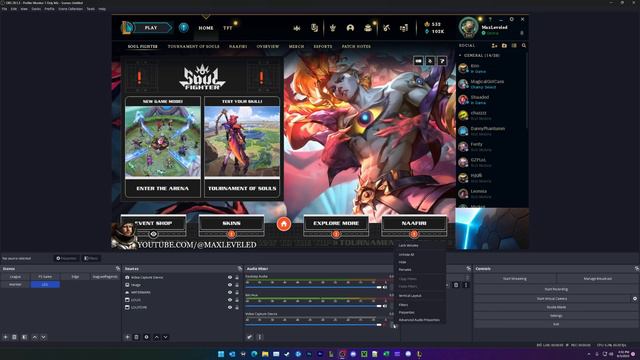The image size is (640, 360).
Task: Switch to TFT tab in League client
Action: [228, 28]
